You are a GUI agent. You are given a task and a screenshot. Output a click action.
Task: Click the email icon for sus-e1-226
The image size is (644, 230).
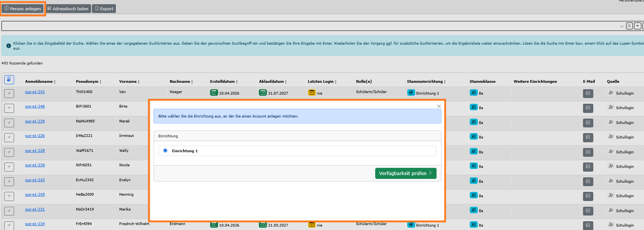[x=588, y=137]
